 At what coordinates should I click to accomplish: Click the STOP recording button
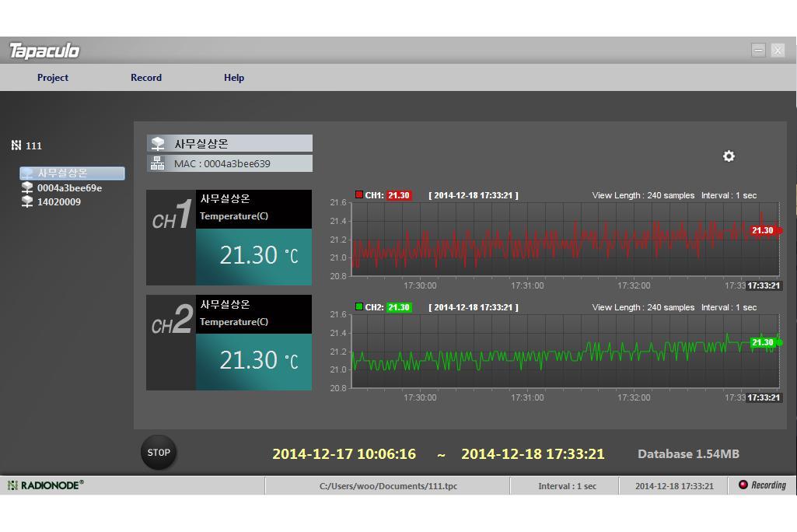[159, 452]
